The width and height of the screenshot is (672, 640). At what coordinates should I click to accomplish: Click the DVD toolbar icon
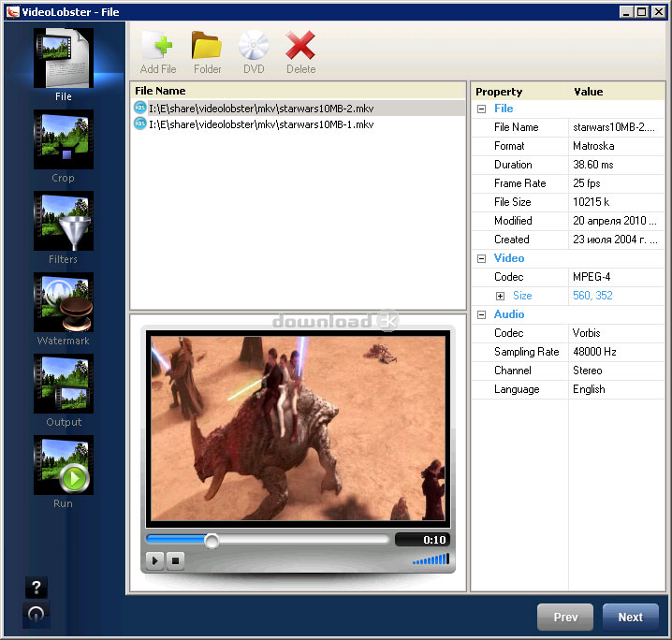[254, 46]
